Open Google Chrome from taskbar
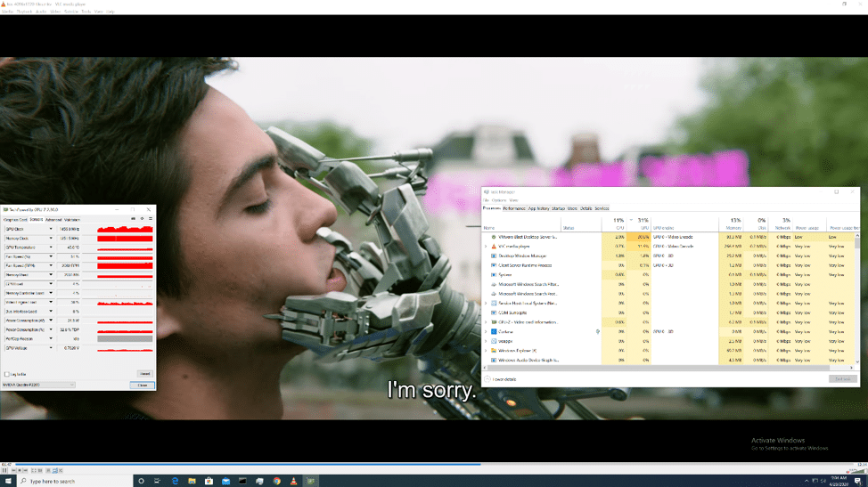This screenshot has width=868, height=487. pyautogui.click(x=277, y=481)
